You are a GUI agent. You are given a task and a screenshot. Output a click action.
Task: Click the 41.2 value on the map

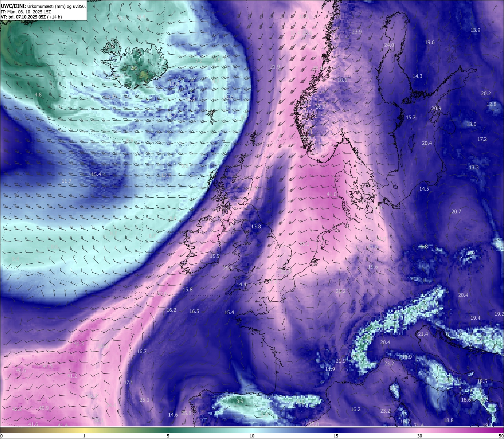tap(72, 376)
